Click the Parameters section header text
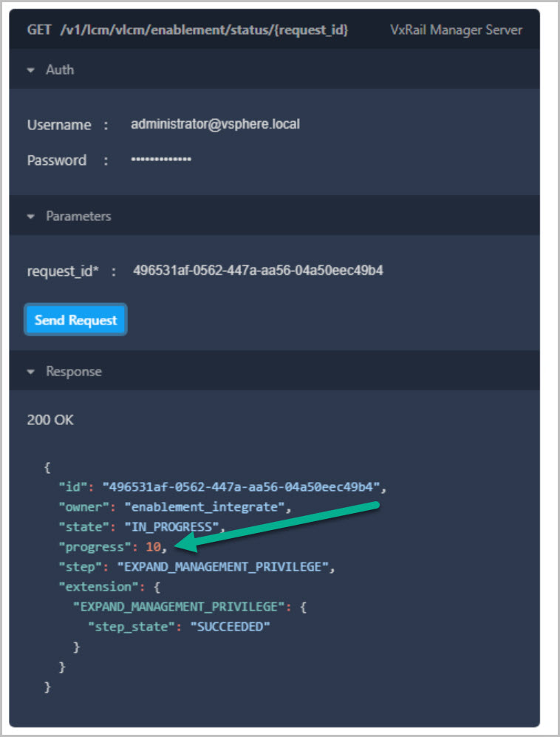 pyautogui.click(x=78, y=217)
